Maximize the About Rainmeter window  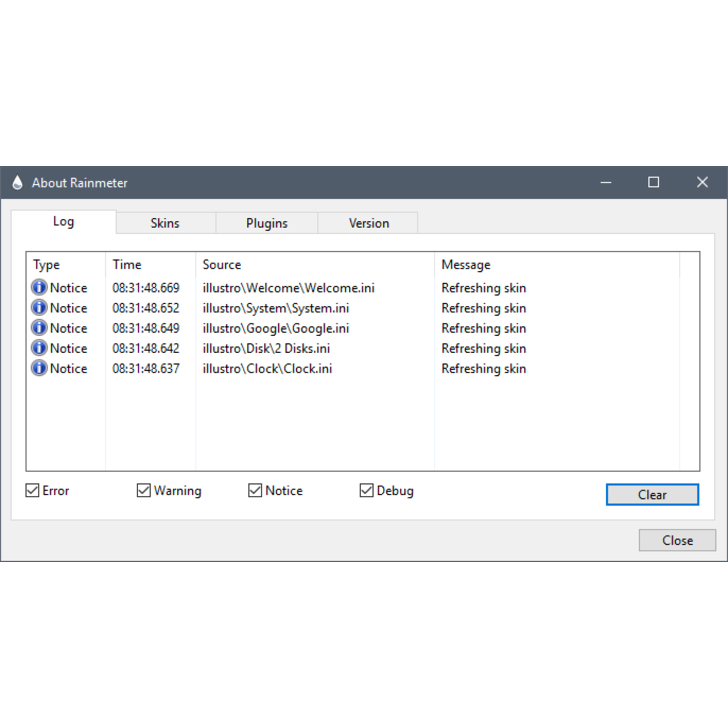tap(653, 182)
